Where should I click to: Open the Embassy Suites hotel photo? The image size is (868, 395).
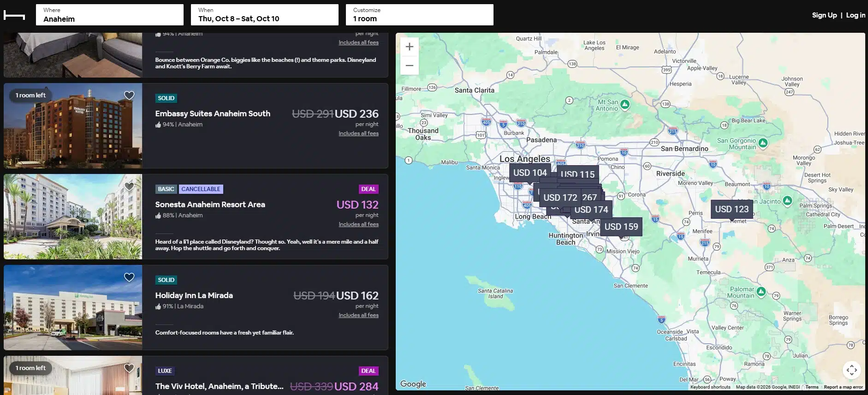[73, 126]
